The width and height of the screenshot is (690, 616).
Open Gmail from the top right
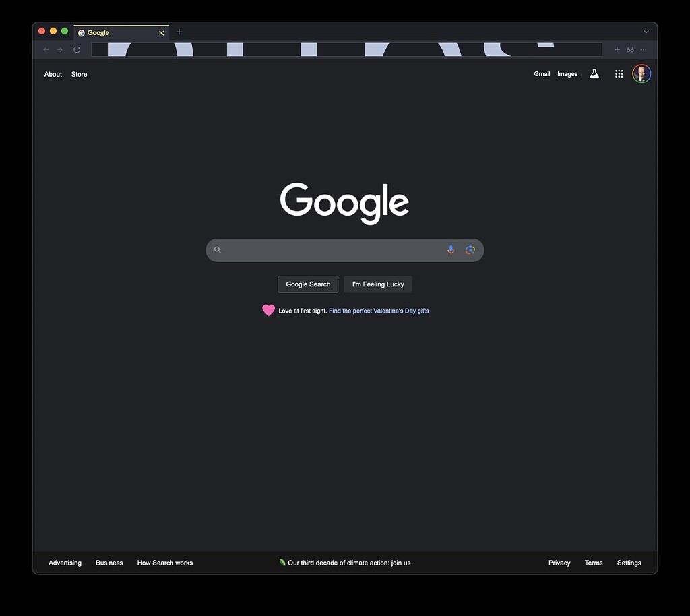point(542,73)
